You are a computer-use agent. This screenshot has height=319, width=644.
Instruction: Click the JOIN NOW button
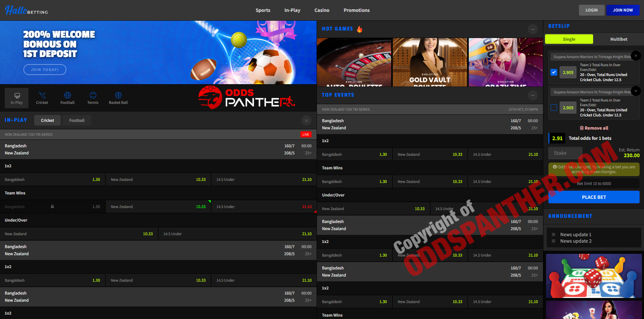623,10
